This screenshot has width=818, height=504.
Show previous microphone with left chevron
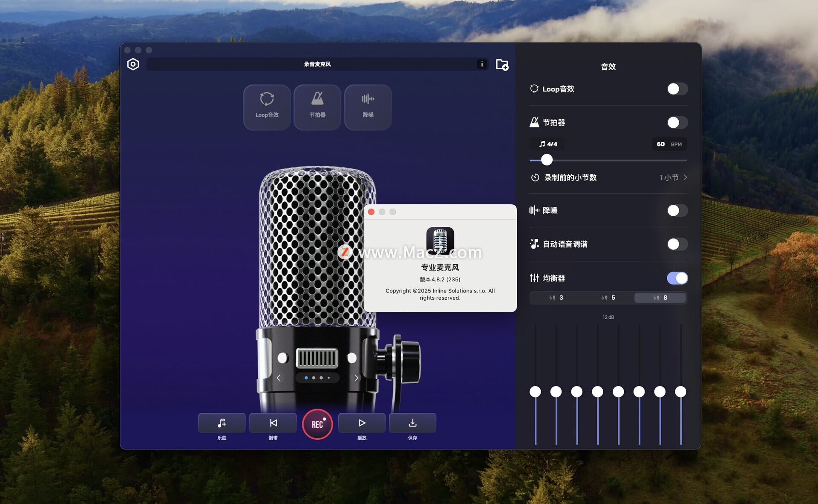tap(279, 378)
